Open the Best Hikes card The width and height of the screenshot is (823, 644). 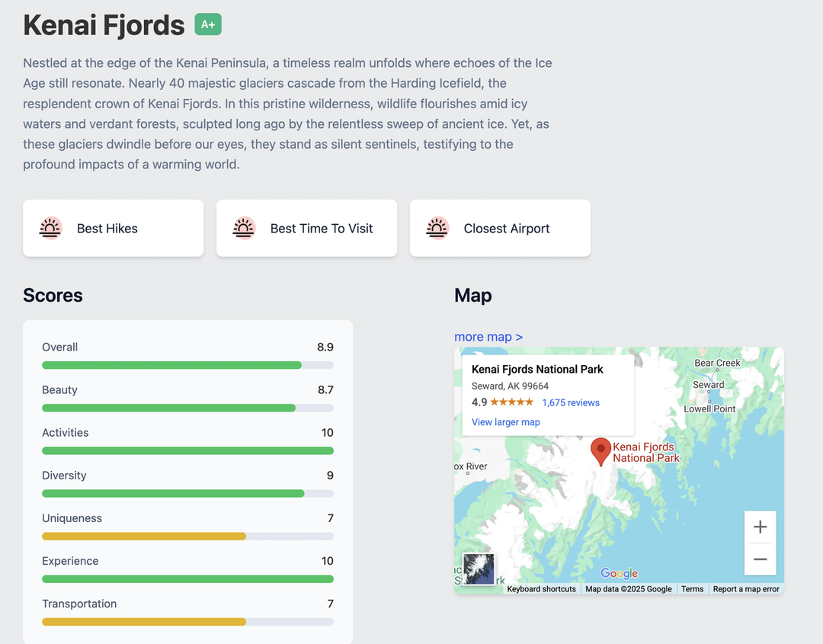pos(114,228)
